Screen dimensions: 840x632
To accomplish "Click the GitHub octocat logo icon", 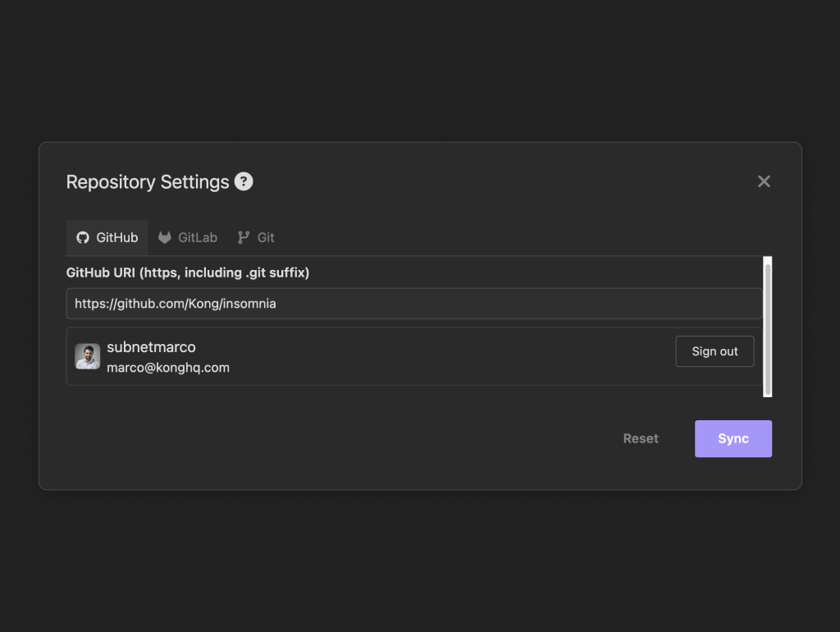I will click(x=83, y=237).
